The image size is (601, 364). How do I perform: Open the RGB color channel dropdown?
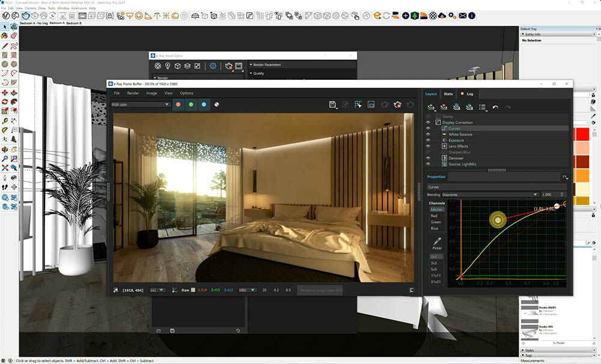click(x=141, y=105)
